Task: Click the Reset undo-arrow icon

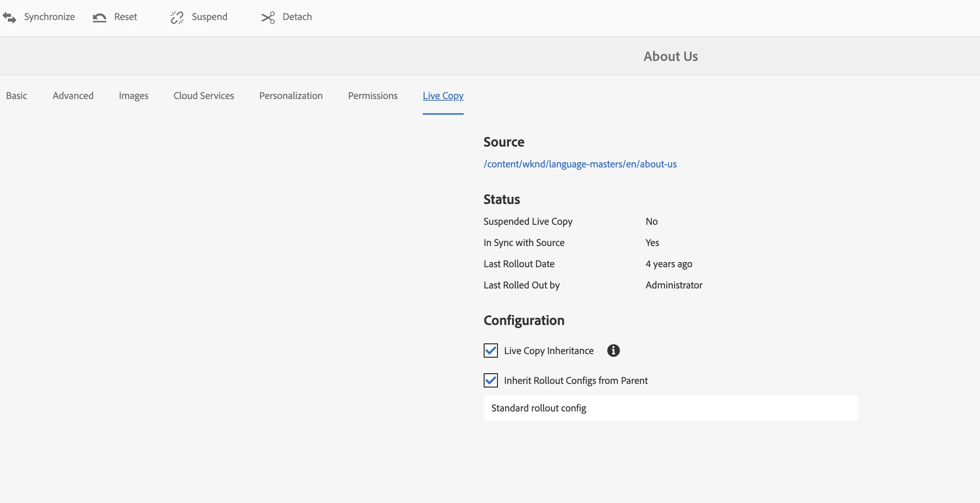Action: click(x=99, y=17)
